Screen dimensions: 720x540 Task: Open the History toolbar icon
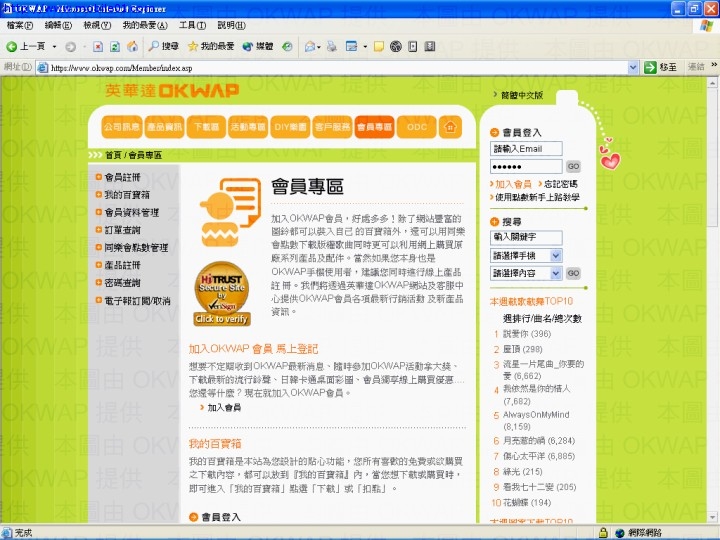tap(287, 46)
